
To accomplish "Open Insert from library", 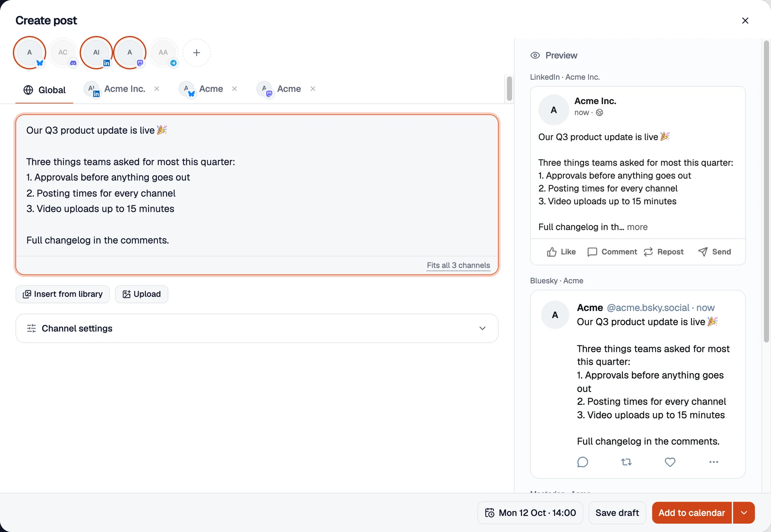I will 62,294.
